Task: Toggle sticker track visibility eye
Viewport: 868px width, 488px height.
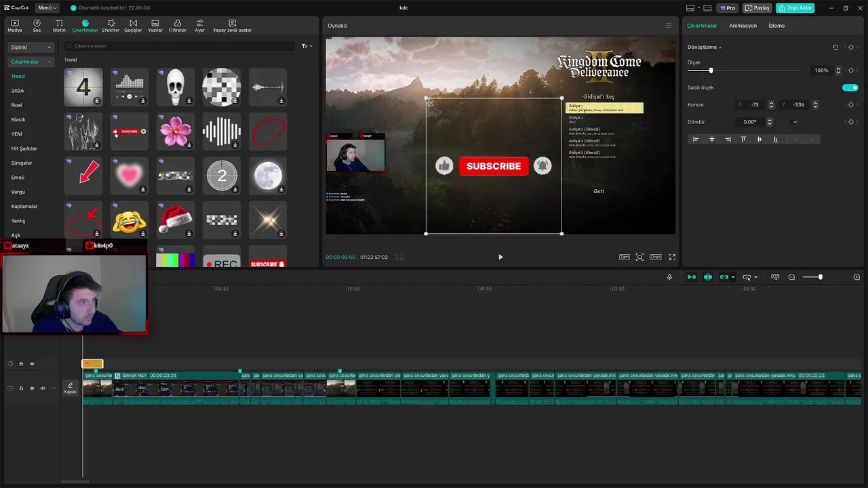Action: click(x=32, y=364)
